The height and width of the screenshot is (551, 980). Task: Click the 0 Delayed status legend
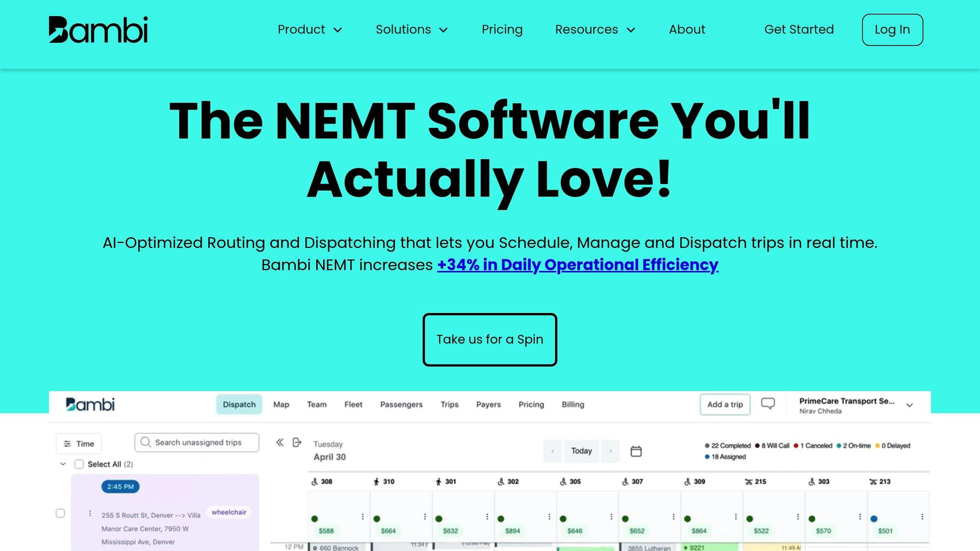[892, 446]
